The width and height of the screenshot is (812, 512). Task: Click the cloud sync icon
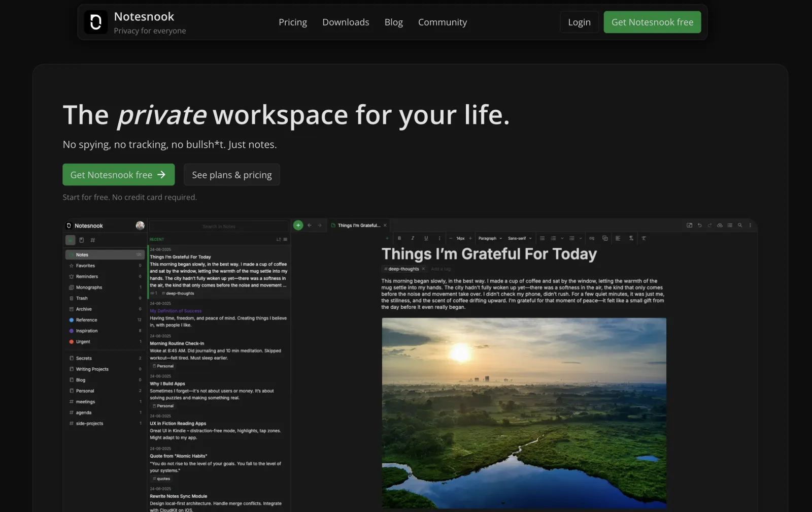(x=720, y=225)
